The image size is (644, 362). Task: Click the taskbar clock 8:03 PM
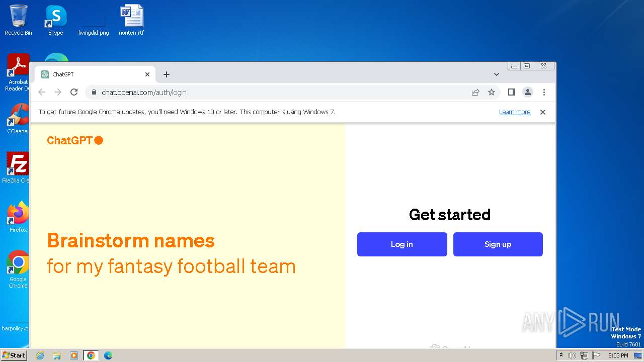(618, 355)
